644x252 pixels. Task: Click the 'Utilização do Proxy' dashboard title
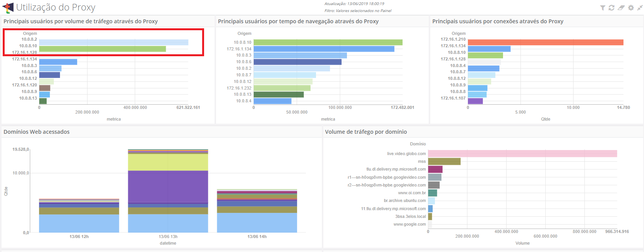point(55,7)
